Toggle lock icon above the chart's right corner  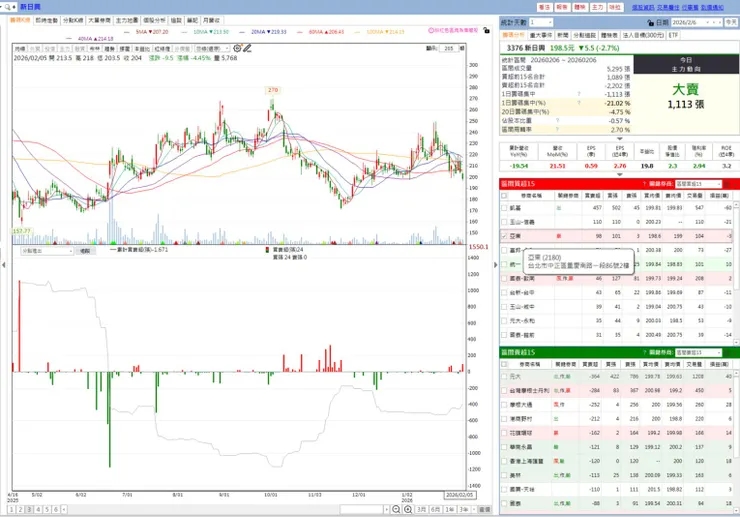(x=486, y=30)
